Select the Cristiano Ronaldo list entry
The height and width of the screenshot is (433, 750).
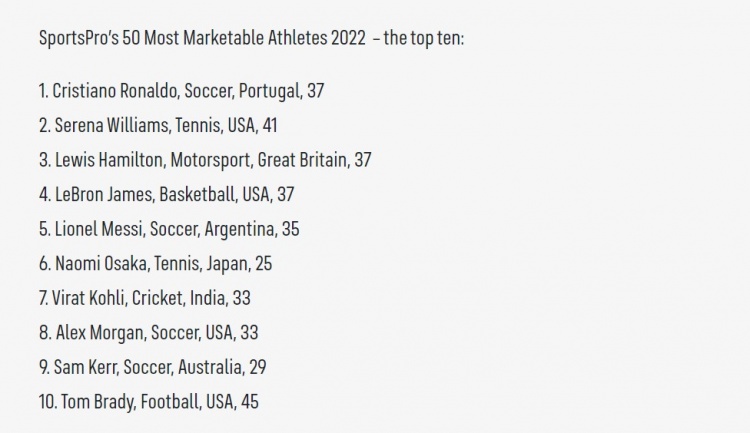[181, 91]
